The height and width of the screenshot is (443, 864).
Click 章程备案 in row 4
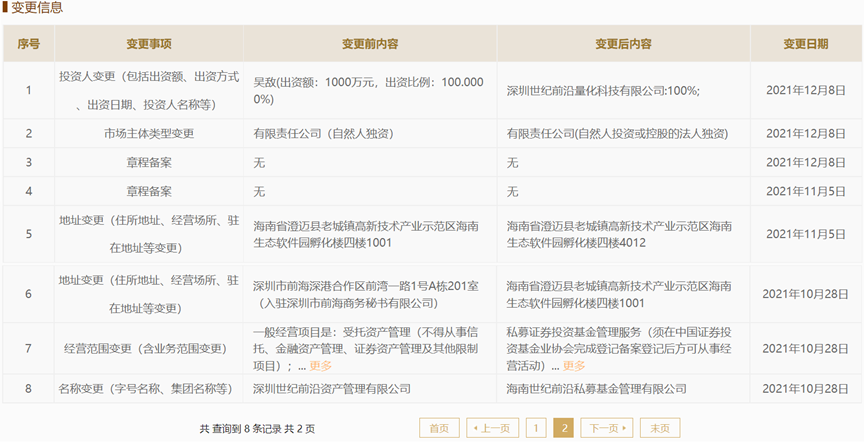[149, 192]
